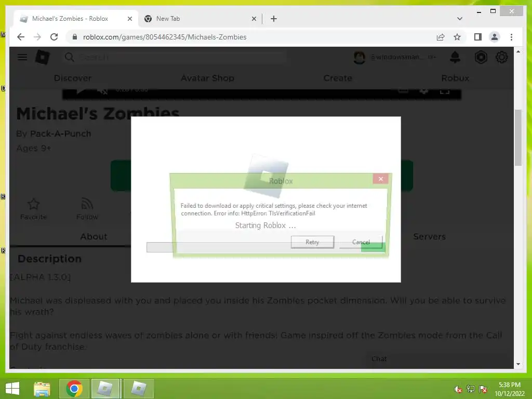
Task: Click the network tray icon
Action: point(470,389)
